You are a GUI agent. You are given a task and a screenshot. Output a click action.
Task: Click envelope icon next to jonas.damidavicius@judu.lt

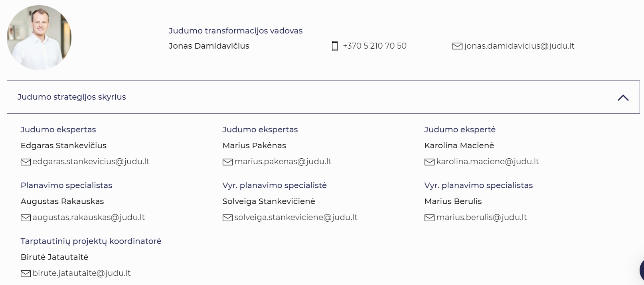point(457,46)
